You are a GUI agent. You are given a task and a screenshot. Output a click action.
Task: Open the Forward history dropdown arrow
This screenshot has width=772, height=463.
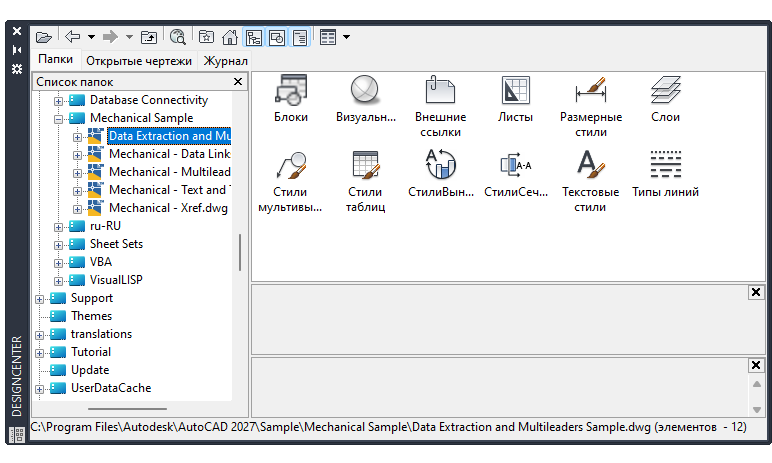[x=129, y=37]
